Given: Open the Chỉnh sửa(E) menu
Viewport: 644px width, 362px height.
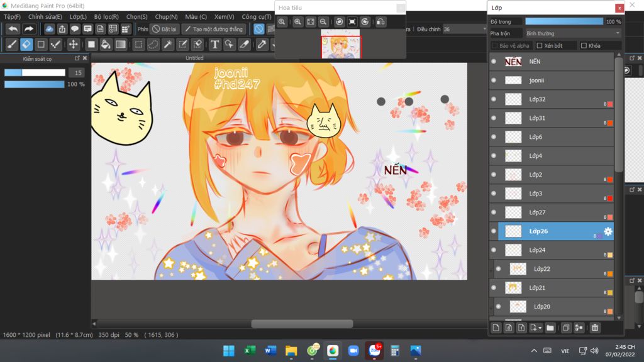Looking at the screenshot, I should click(x=45, y=17).
